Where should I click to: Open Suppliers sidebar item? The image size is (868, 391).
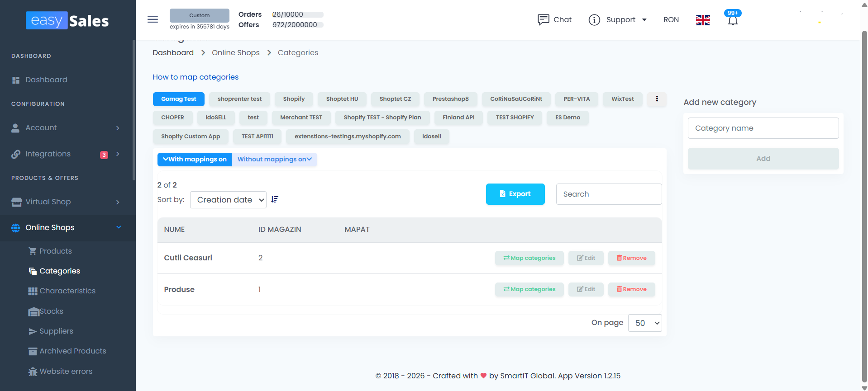51,331
